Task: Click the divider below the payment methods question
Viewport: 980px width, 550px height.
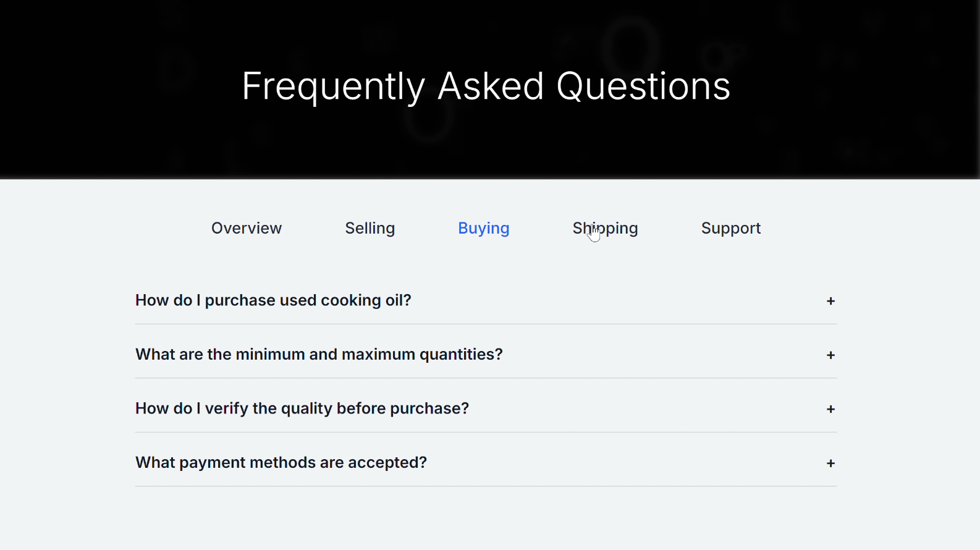Action: (486, 486)
